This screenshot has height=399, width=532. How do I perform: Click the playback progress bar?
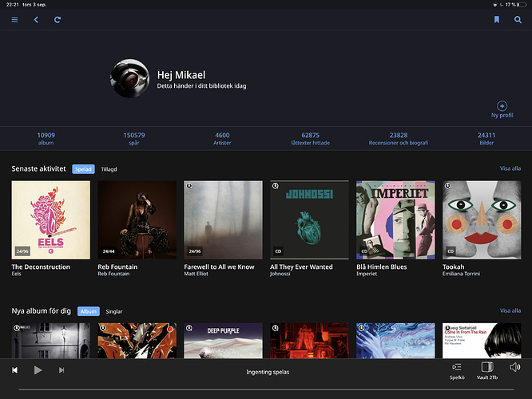tap(266, 390)
